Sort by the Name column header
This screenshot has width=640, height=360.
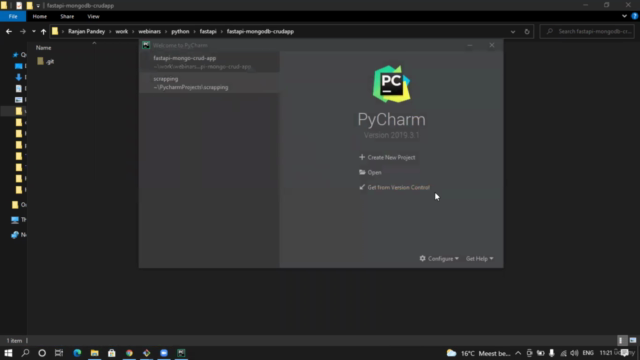coord(44,48)
